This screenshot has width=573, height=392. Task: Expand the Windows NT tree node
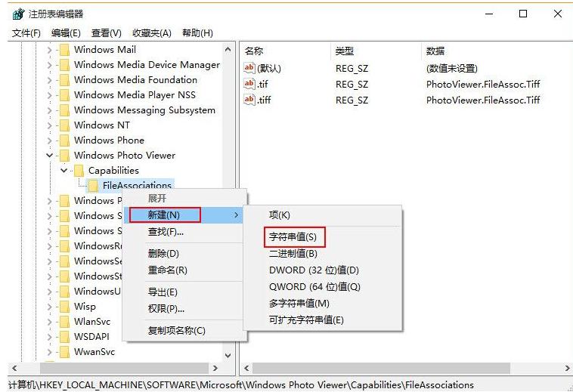click(x=50, y=125)
